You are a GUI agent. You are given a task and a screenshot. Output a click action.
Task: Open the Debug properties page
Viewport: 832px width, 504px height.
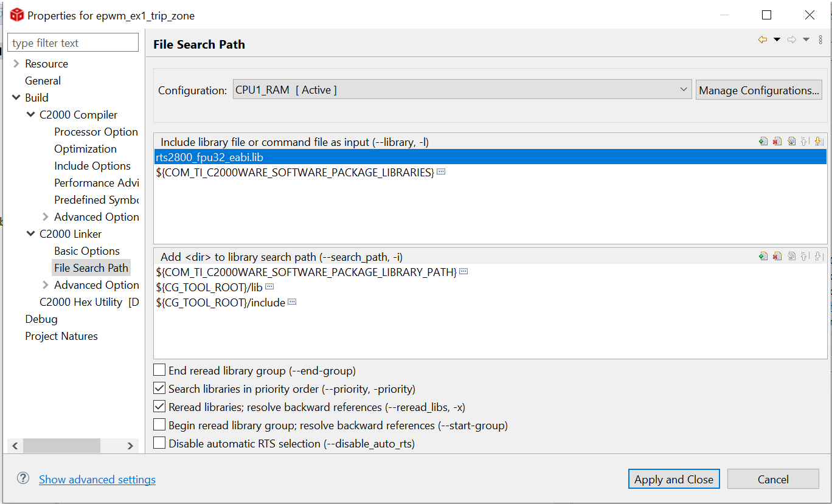[x=41, y=319]
